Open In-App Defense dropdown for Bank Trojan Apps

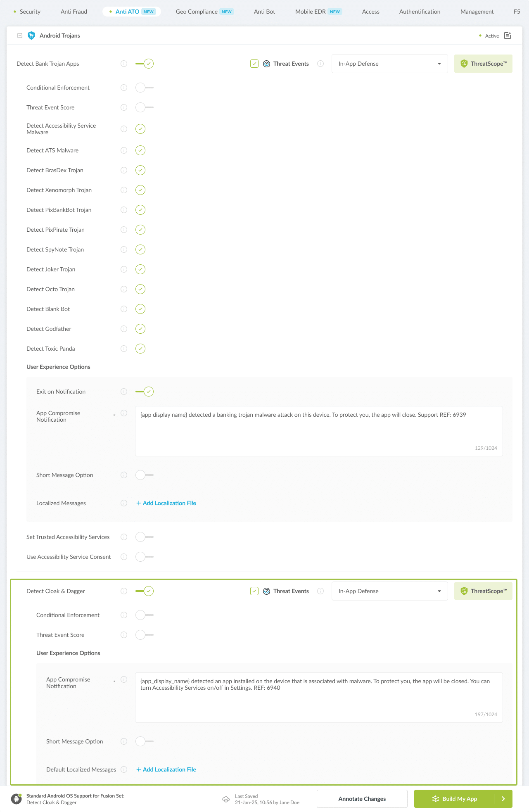tap(389, 64)
